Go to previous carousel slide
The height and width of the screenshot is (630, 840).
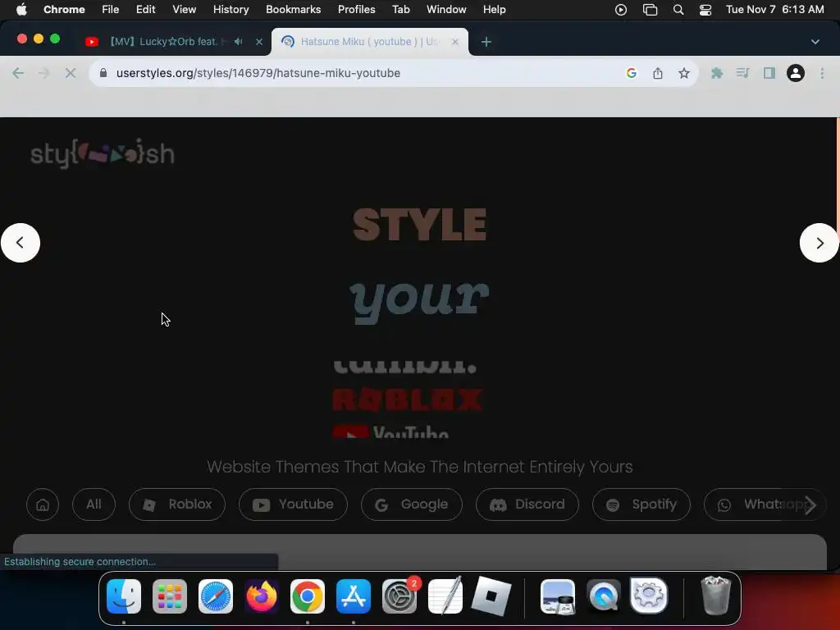pos(21,243)
